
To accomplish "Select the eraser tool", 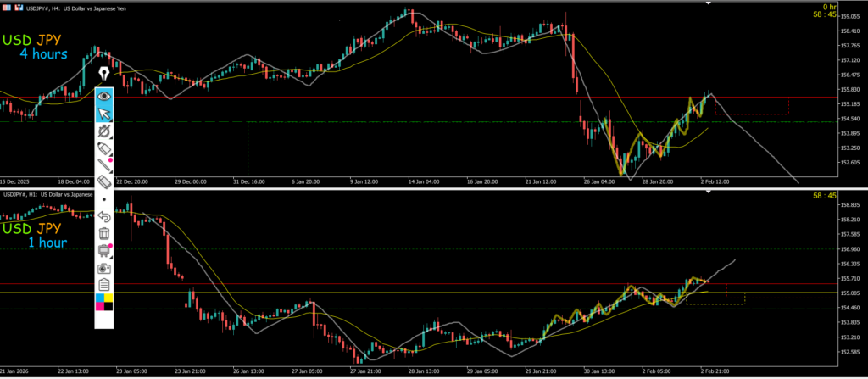I will (104, 181).
